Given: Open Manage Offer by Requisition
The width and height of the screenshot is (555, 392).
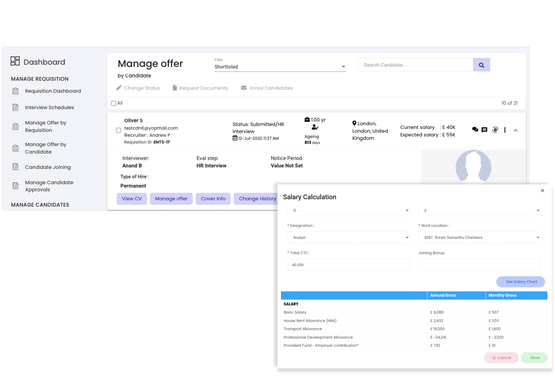Looking at the screenshot, I should [46, 127].
